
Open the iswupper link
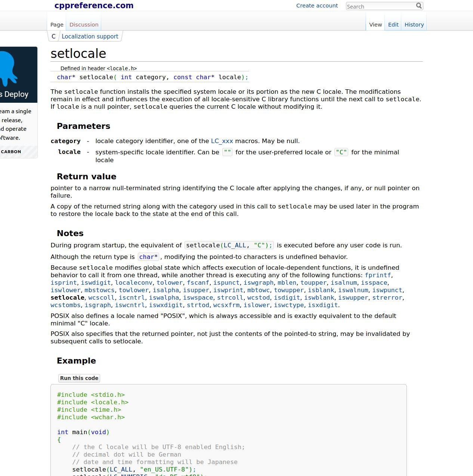pyautogui.click(x=353, y=298)
